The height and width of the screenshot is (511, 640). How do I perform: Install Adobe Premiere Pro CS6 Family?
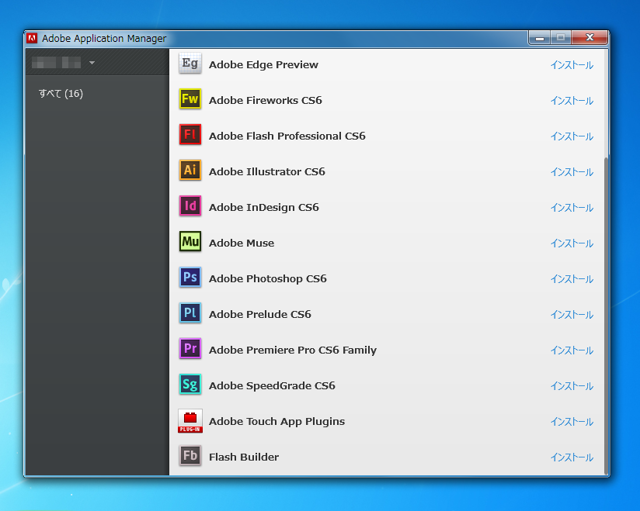point(572,350)
